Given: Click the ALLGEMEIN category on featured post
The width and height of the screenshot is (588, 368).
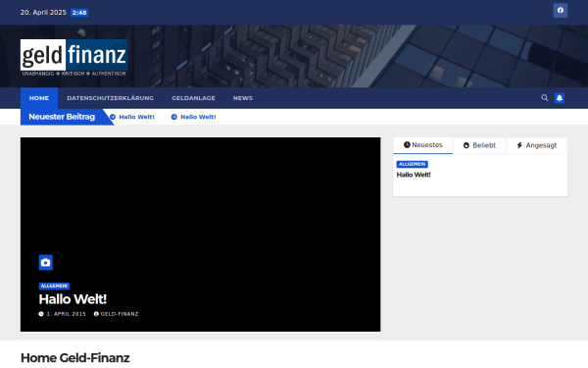Looking at the screenshot, I should coord(54,286).
